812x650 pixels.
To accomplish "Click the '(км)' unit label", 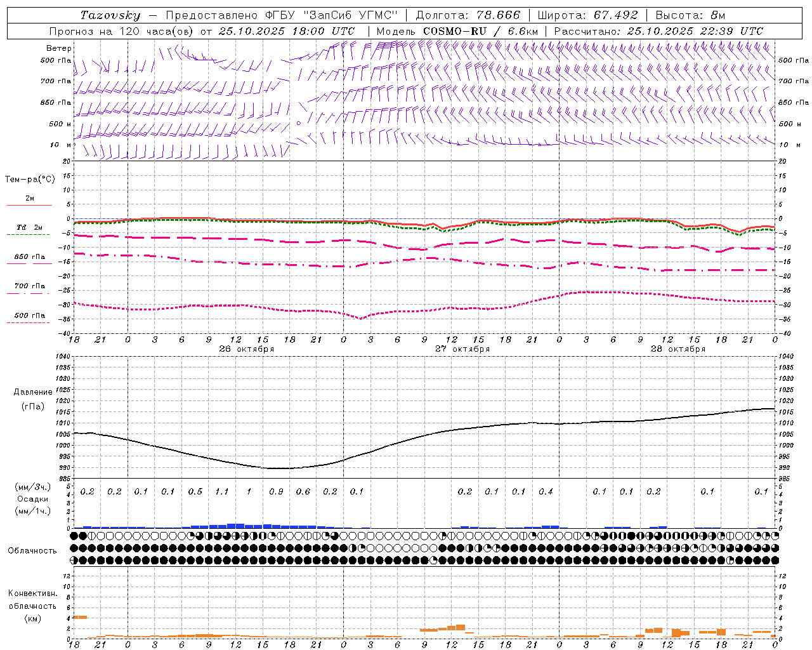I will pyautogui.click(x=33, y=618).
